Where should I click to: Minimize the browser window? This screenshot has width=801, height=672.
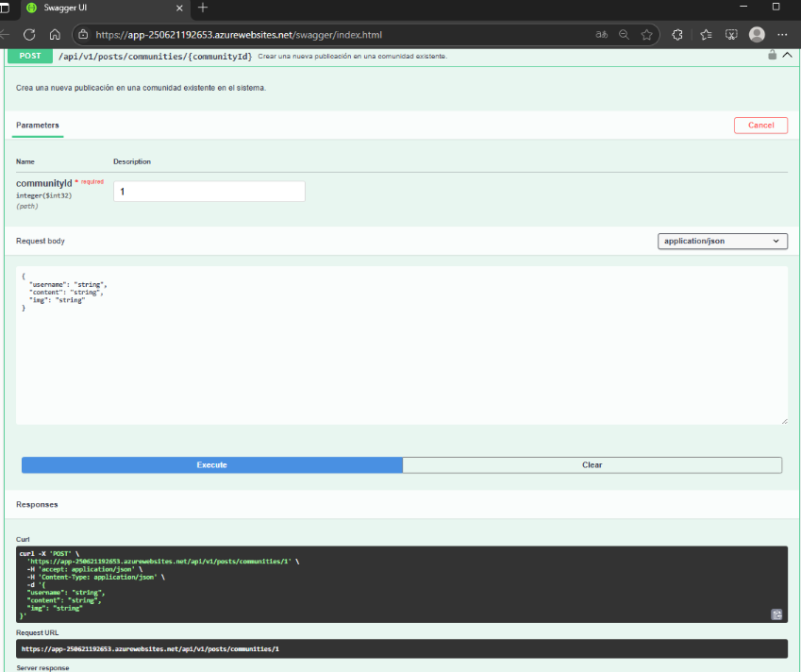(x=743, y=7)
